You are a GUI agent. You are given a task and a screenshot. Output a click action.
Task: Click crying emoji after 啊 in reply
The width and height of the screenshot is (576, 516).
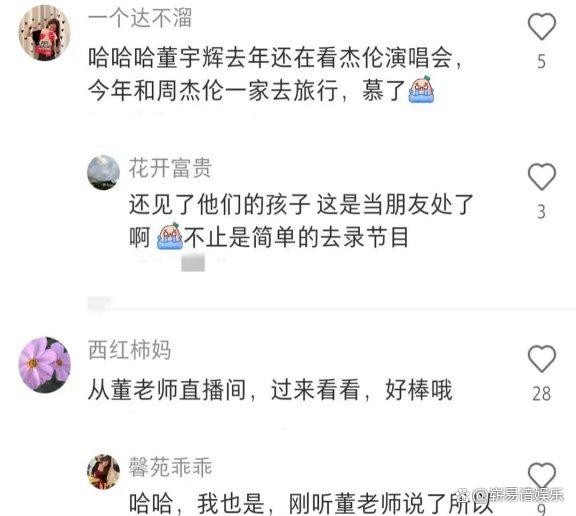click(x=169, y=237)
